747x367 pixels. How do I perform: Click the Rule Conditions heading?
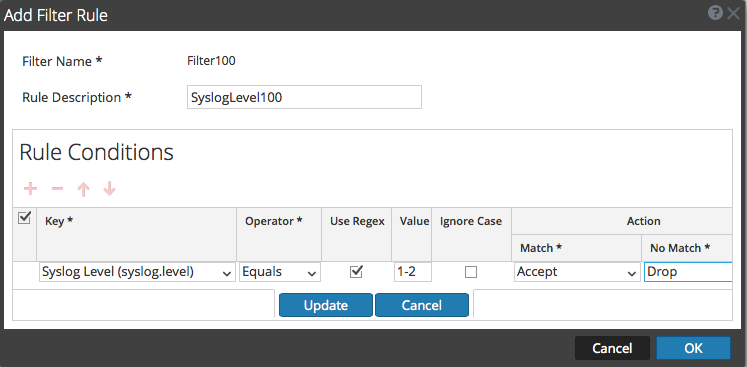96,153
